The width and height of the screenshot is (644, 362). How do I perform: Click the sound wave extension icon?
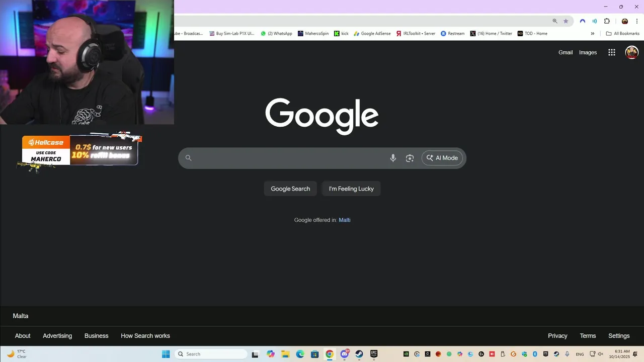coord(594,21)
